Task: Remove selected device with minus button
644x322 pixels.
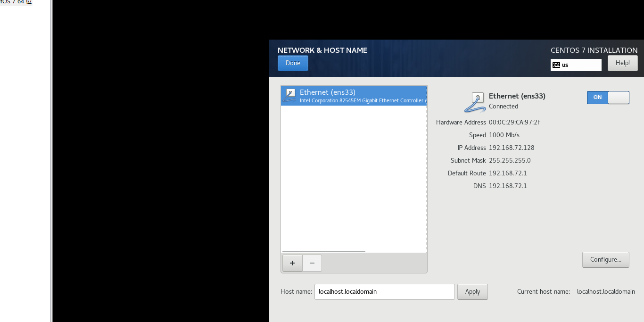Action: [x=312, y=263]
